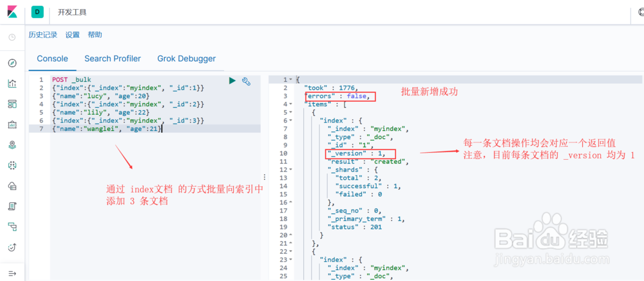This screenshot has height=281, width=644.
Task: Collapse response line 1 fold arrow
Action: (x=291, y=80)
